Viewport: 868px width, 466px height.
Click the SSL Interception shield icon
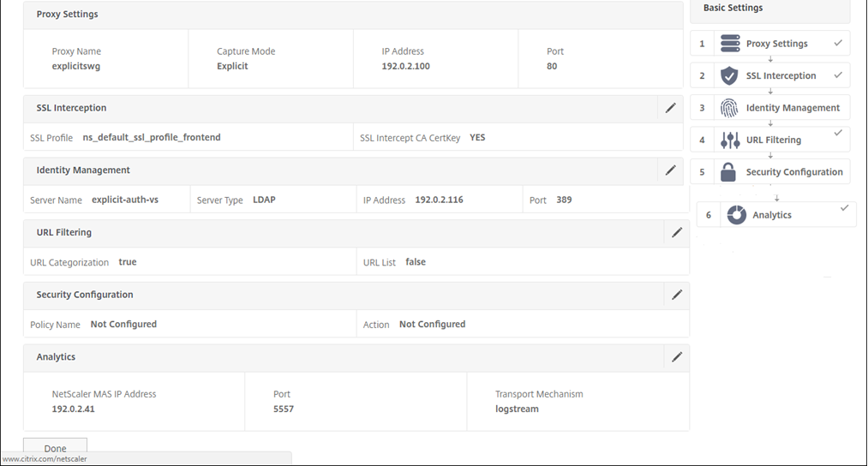[x=729, y=75]
